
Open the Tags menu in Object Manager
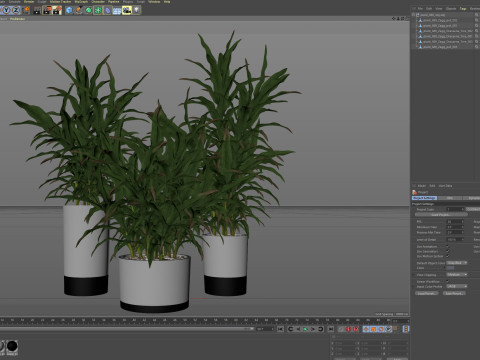pyautogui.click(x=463, y=9)
